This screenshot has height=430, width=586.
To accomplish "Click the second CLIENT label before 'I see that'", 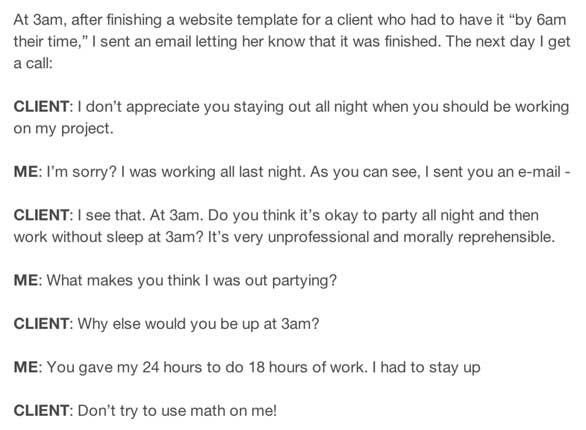I will (41, 215).
